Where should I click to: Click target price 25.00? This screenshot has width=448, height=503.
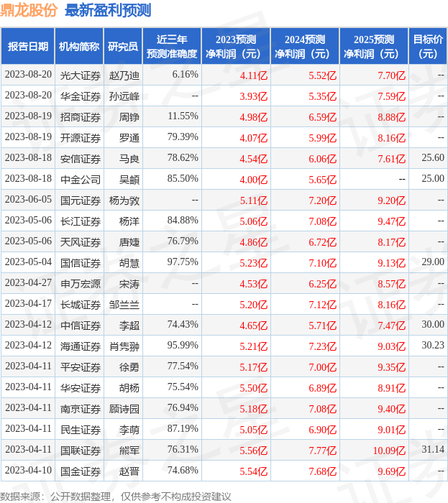433,178
